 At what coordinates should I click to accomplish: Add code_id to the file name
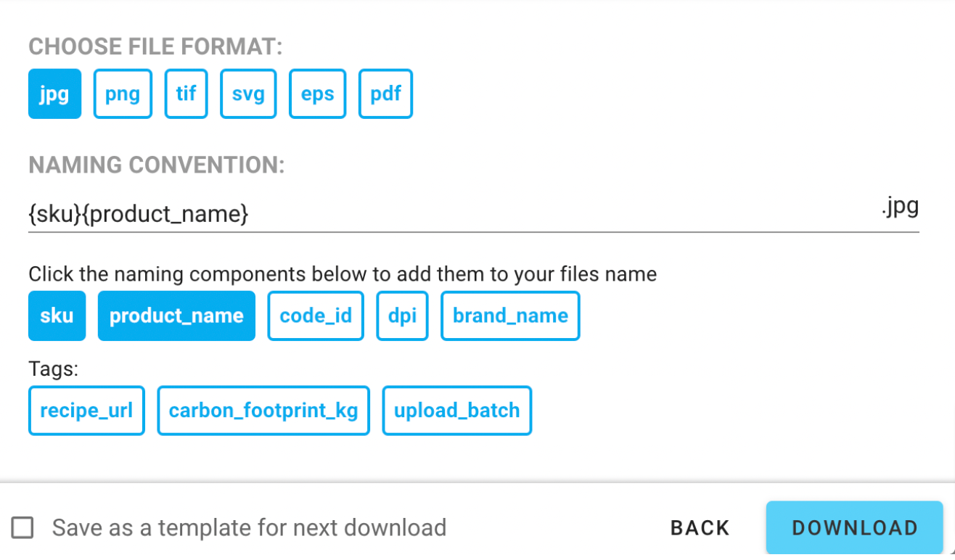tap(315, 316)
